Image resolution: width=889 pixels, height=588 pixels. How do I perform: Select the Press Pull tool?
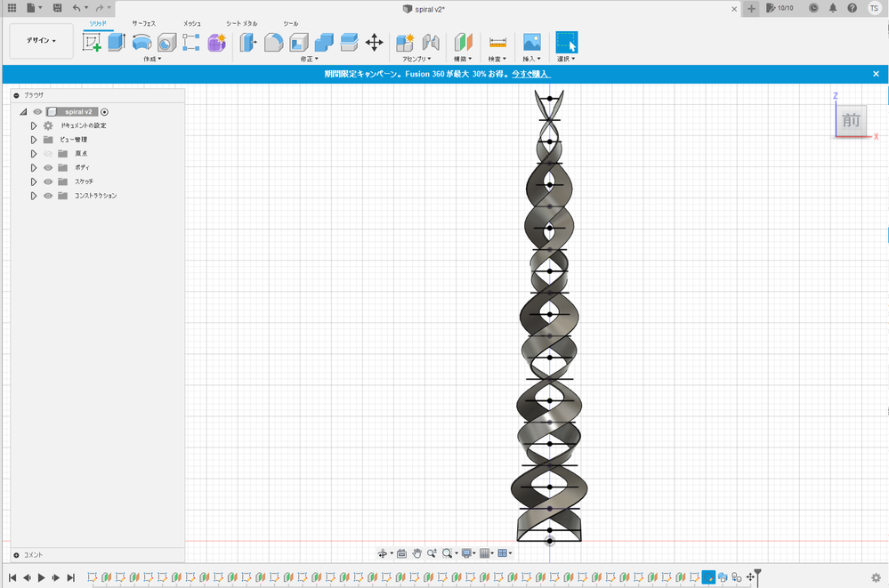tap(247, 43)
